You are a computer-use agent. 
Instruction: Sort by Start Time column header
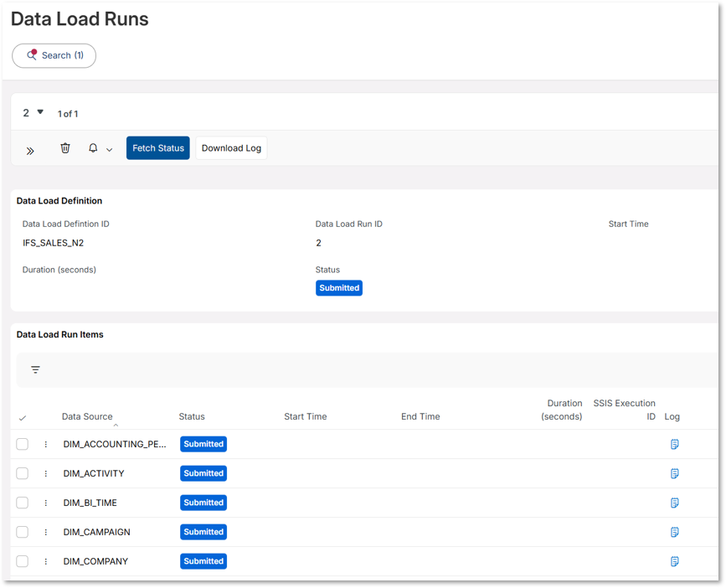pyautogui.click(x=306, y=416)
